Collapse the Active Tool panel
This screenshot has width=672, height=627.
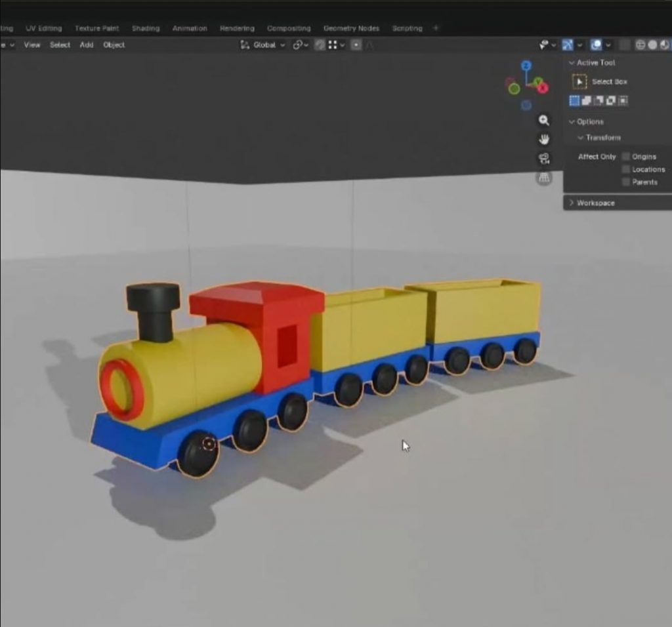[595, 63]
